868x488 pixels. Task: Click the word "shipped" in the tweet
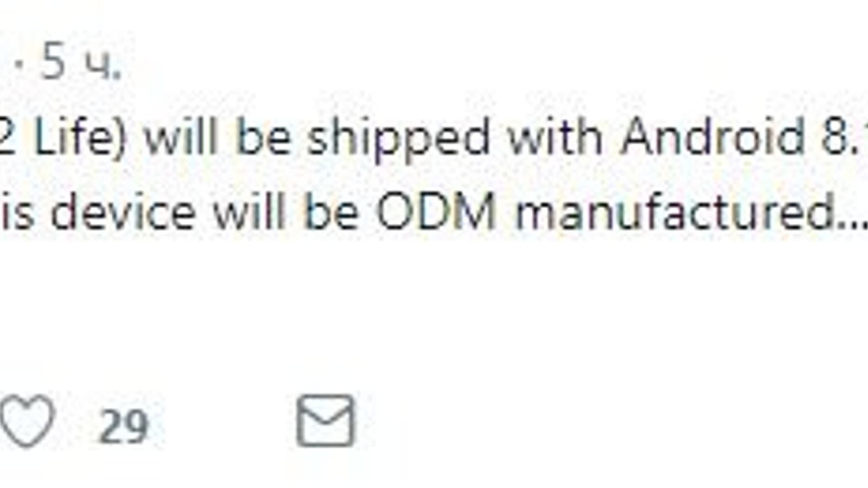(x=398, y=138)
